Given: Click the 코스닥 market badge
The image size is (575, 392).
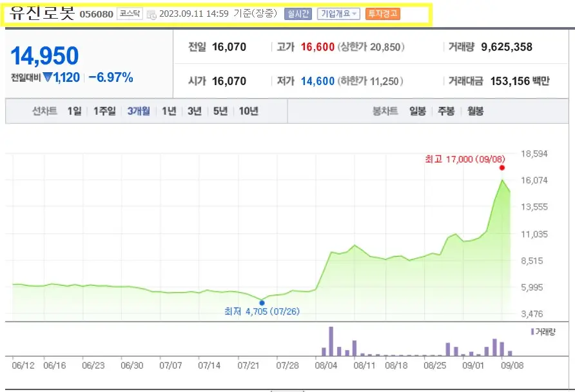Looking at the screenshot, I should (130, 12).
